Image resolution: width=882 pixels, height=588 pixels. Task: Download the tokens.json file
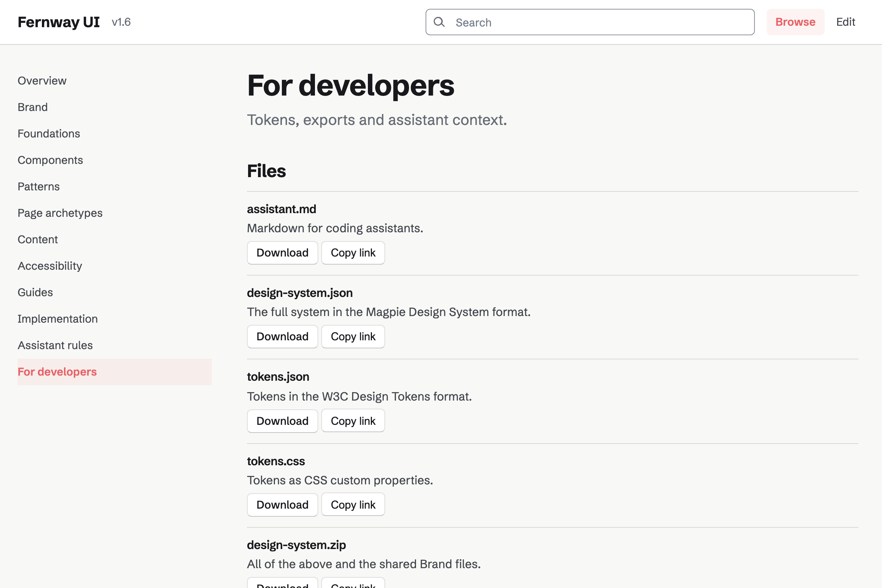282,421
